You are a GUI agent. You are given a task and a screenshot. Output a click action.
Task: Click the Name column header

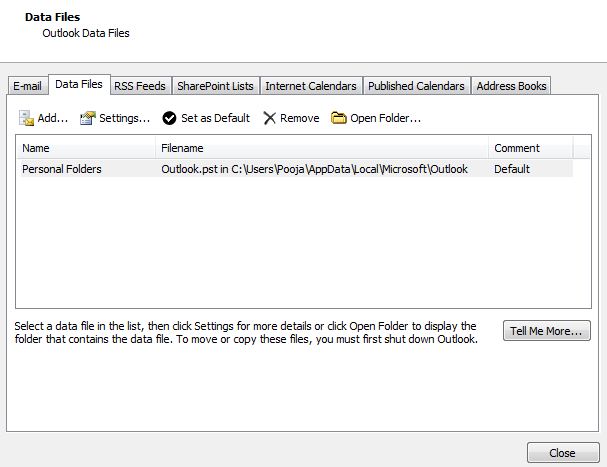point(86,148)
